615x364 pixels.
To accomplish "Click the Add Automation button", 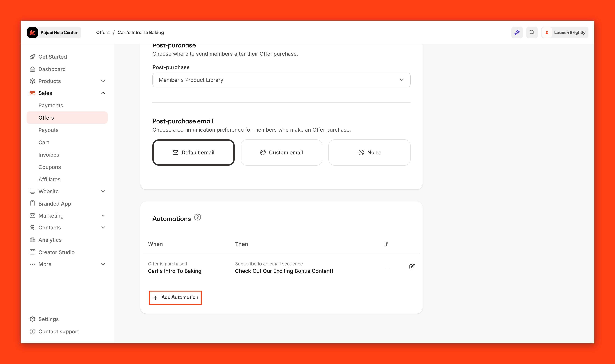I will click(175, 297).
